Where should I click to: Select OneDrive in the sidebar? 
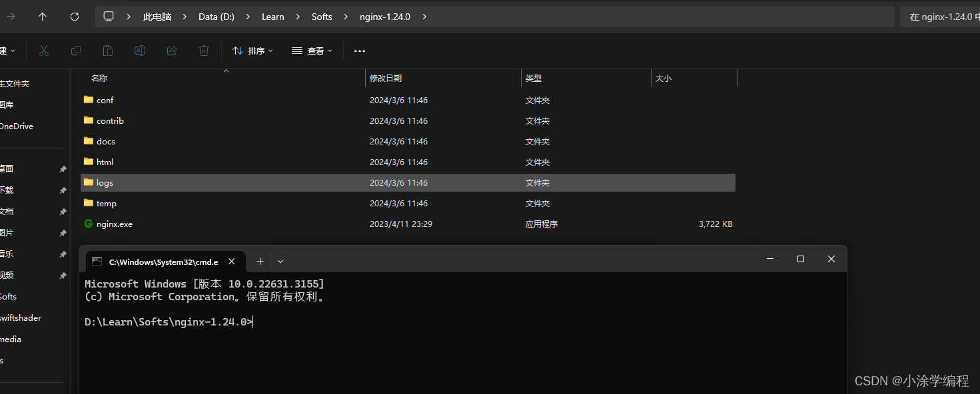(x=17, y=126)
